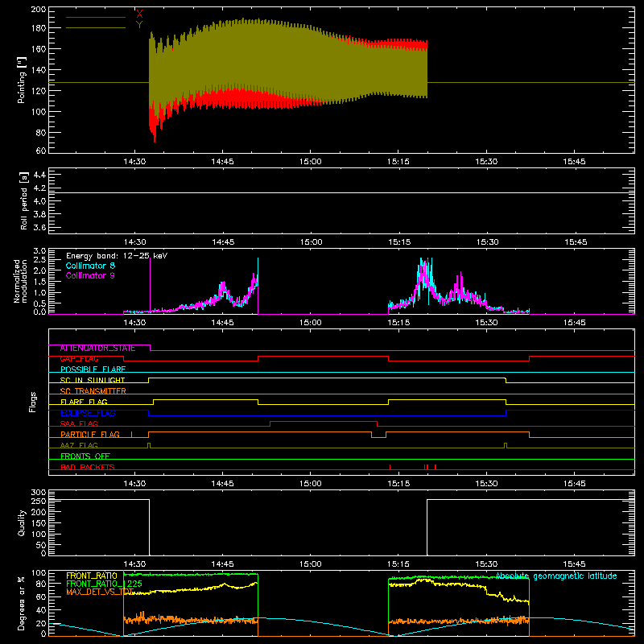Click the olive Y legend line
Screen dimensions: 644x644
click(96, 28)
